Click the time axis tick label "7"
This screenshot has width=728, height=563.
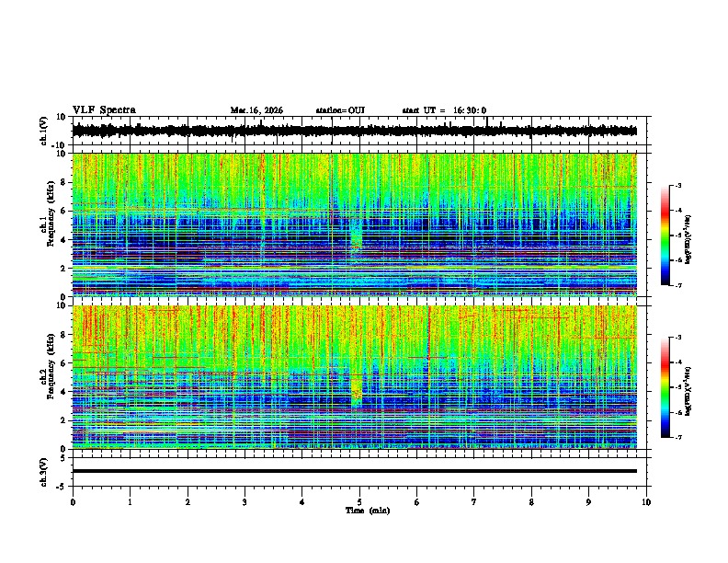pos(474,501)
